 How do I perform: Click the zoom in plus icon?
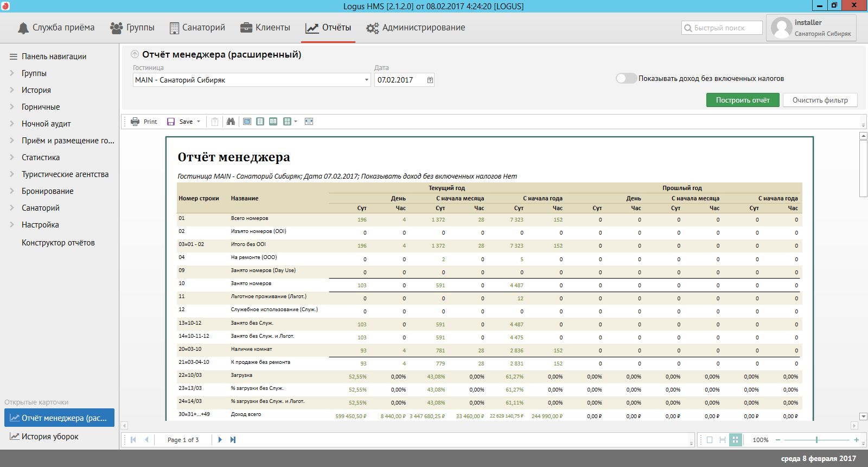[x=857, y=440]
